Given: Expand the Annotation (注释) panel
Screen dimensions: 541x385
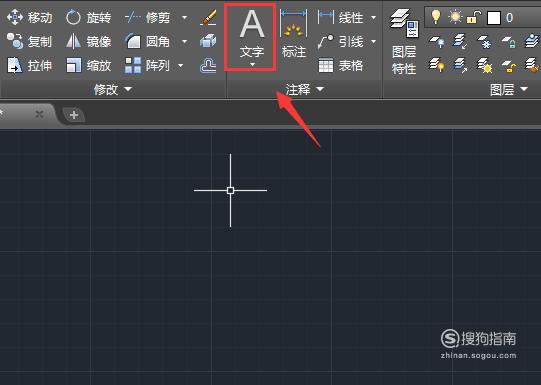Looking at the screenshot, I should (305, 90).
